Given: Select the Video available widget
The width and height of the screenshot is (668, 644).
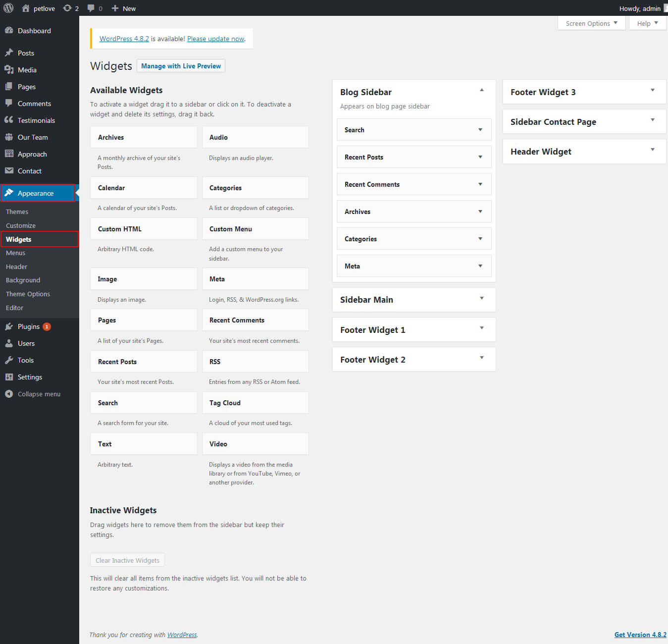Looking at the screenshot, I should tap(255, 444).
